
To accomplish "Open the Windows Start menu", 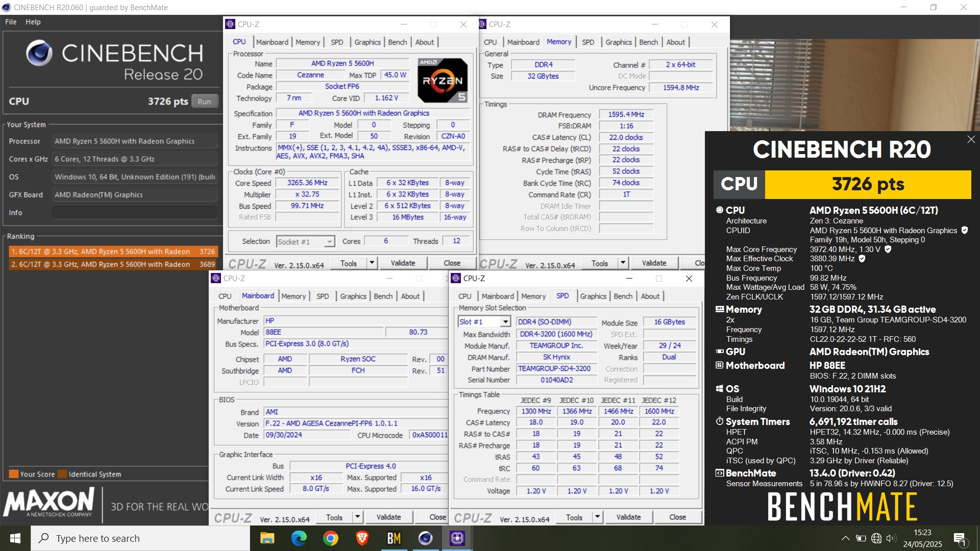I will click(x=15, y=538).
